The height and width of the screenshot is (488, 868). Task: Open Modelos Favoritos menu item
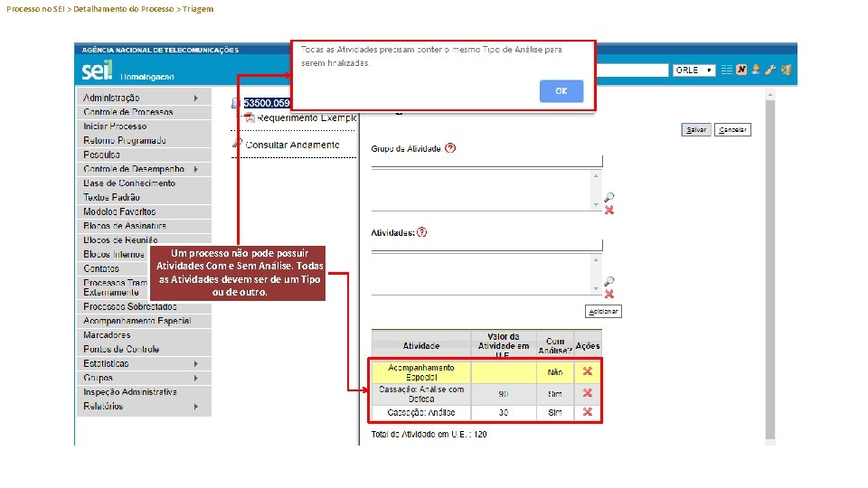pos(144,211)
